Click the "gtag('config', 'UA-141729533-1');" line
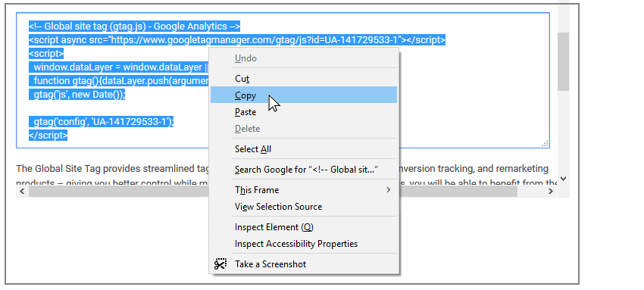Image resolution: width=644 pixels, height=290 pixels. pyautogui.click(x=101, y=122)
